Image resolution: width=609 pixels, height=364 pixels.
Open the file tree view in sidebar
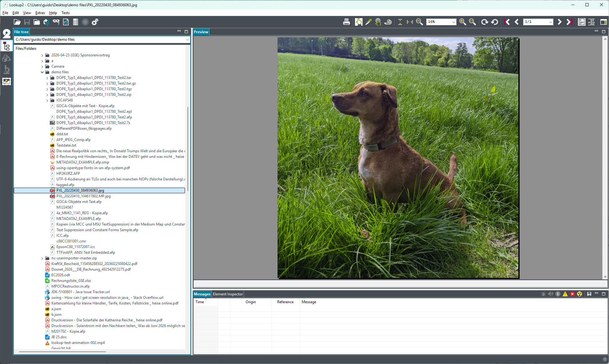[7, 46]
